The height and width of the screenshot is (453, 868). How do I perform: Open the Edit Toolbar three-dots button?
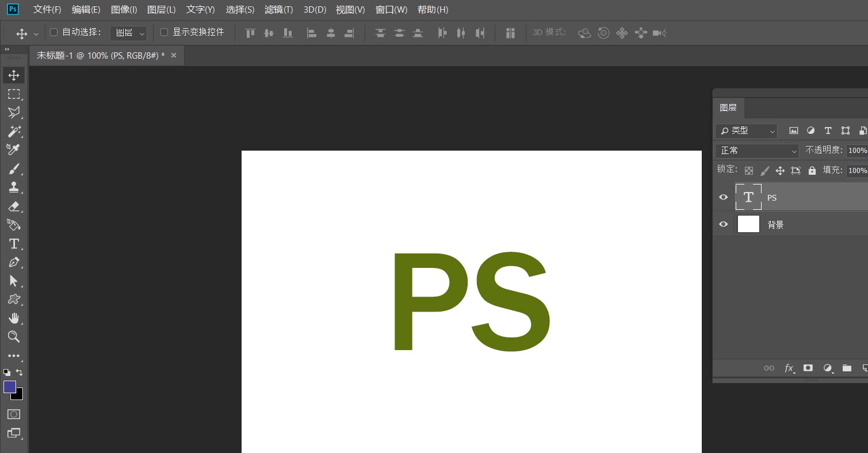click(x=14, y=356)
